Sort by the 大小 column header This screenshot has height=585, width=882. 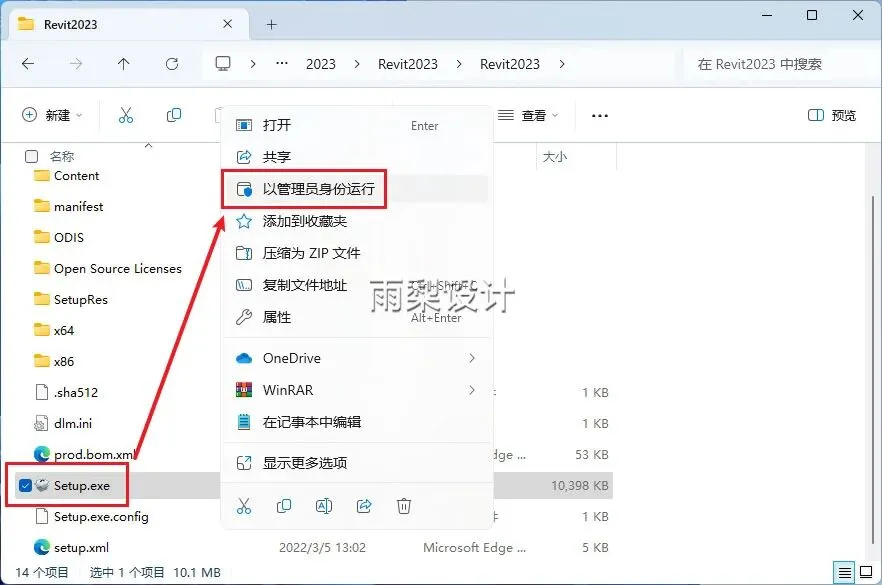(x=555, y=156)
